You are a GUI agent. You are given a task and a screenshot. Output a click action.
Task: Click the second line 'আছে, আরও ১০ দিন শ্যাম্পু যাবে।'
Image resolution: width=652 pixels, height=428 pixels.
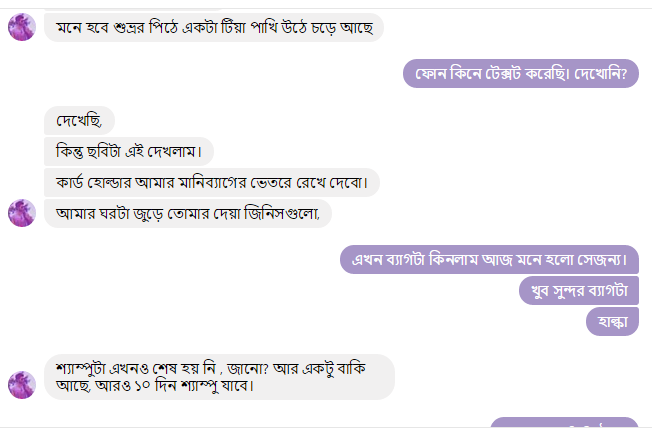click(x=155, y=386)
